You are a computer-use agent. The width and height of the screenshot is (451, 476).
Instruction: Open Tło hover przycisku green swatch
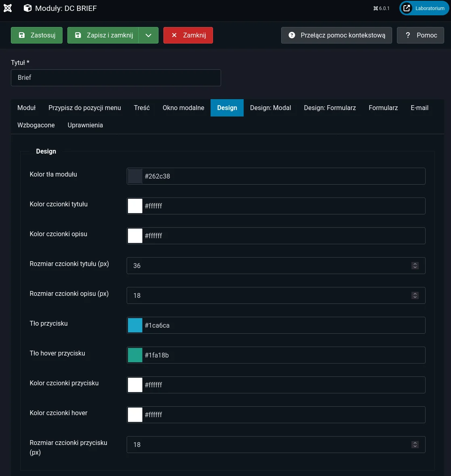point(135,355)
